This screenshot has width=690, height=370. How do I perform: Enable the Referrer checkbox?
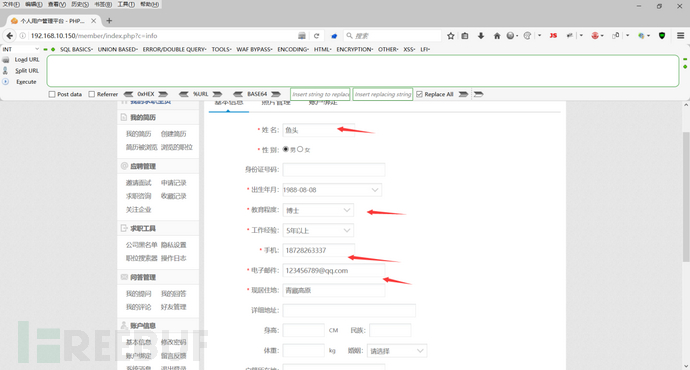(92, 94)
